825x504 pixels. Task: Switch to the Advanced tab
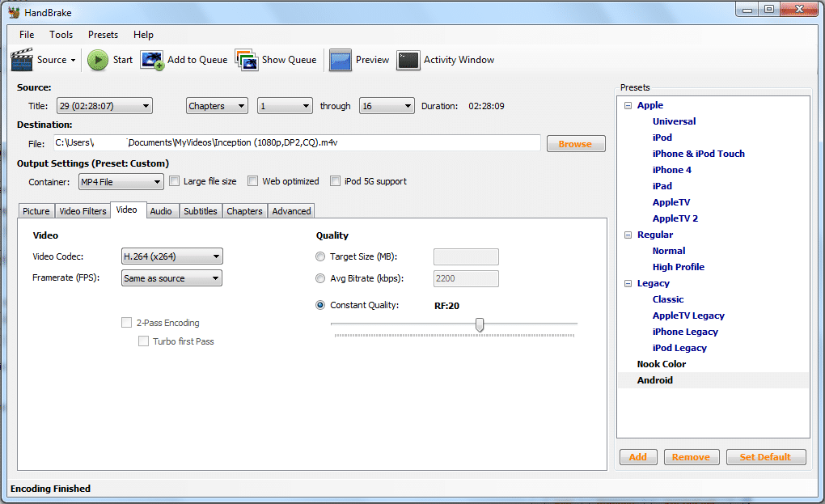pos(291,211)
